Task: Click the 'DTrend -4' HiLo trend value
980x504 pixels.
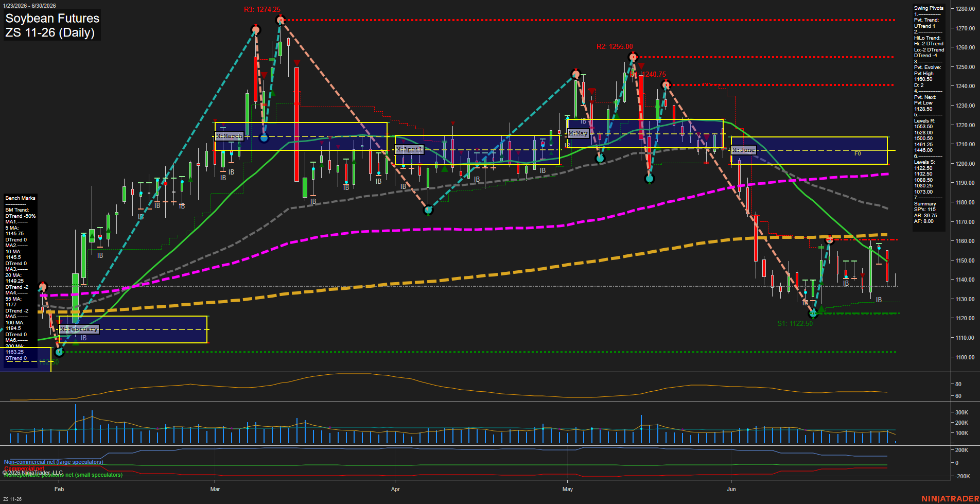Action: pyautogui.click(x=925, y=56)
